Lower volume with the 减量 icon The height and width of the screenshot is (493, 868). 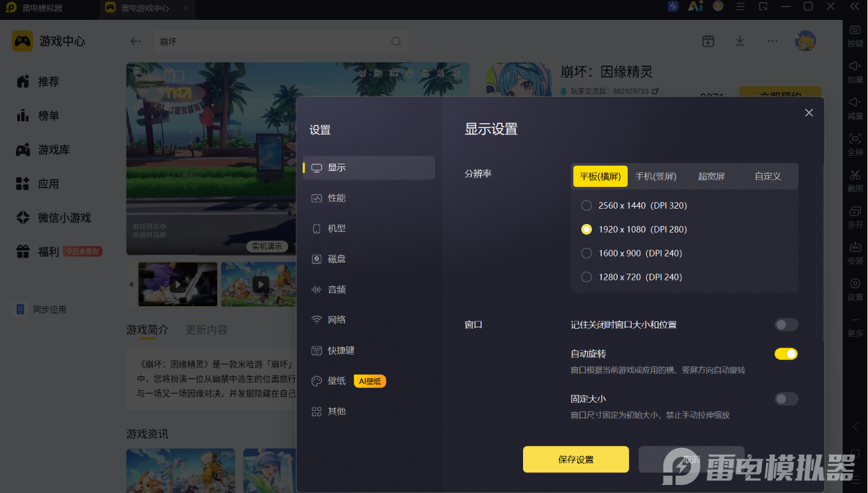[x=855, y=108]
